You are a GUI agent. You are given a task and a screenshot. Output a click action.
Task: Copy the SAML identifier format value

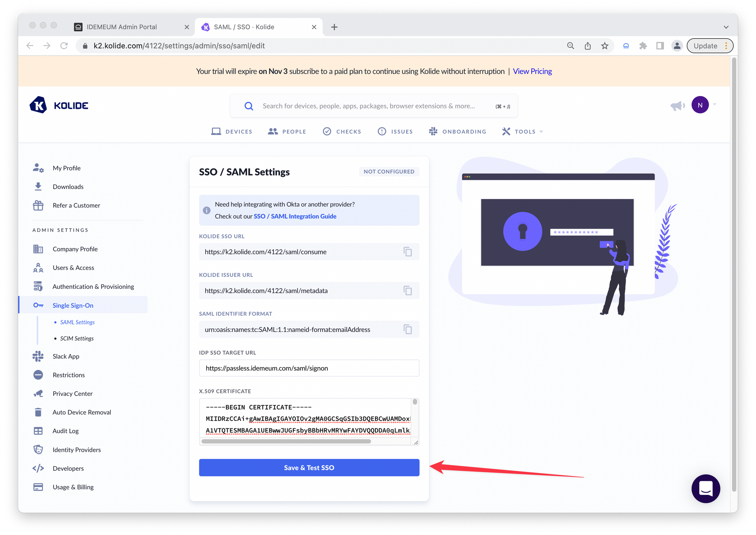[407, 329]
